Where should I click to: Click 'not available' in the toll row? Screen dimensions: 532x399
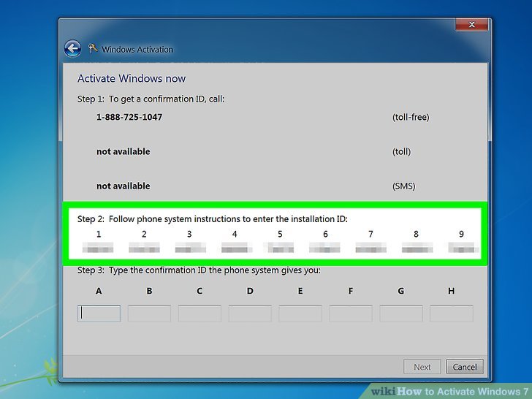[x=123, y=152]
